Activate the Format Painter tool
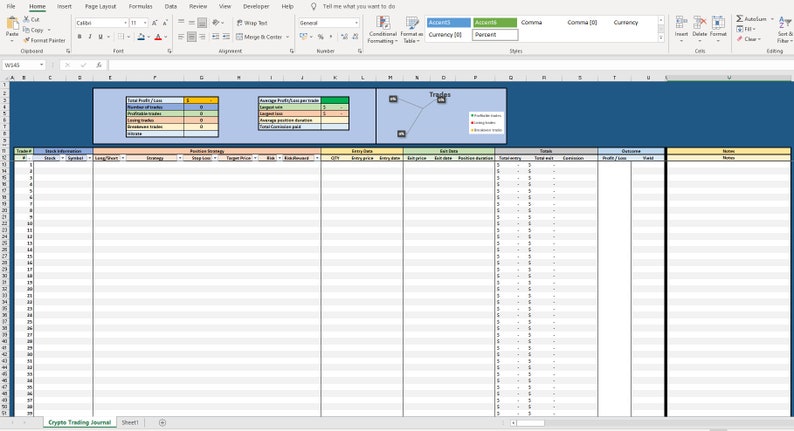This screenshot has width=794, height=431. pyautogui.click(x=45, y=40)
